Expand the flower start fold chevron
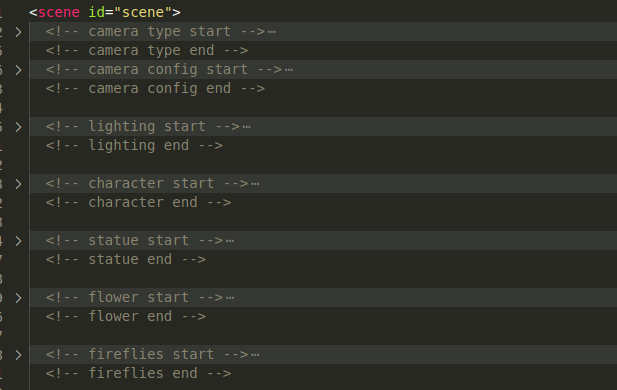Image resolution: width=617 pixels, height=390 pixels. [18, 298]
